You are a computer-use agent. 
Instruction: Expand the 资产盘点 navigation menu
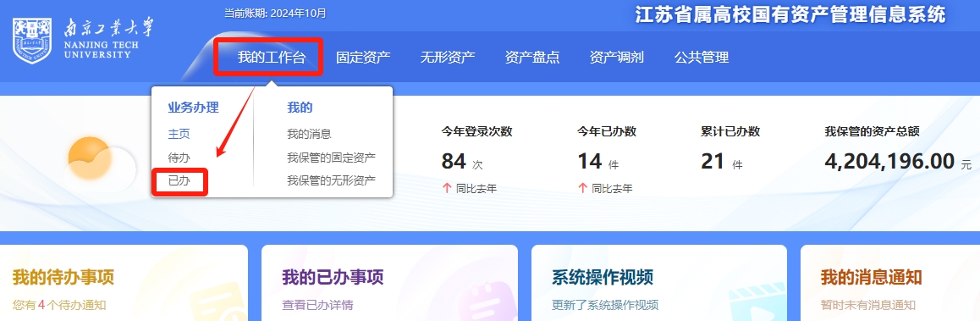531,58
